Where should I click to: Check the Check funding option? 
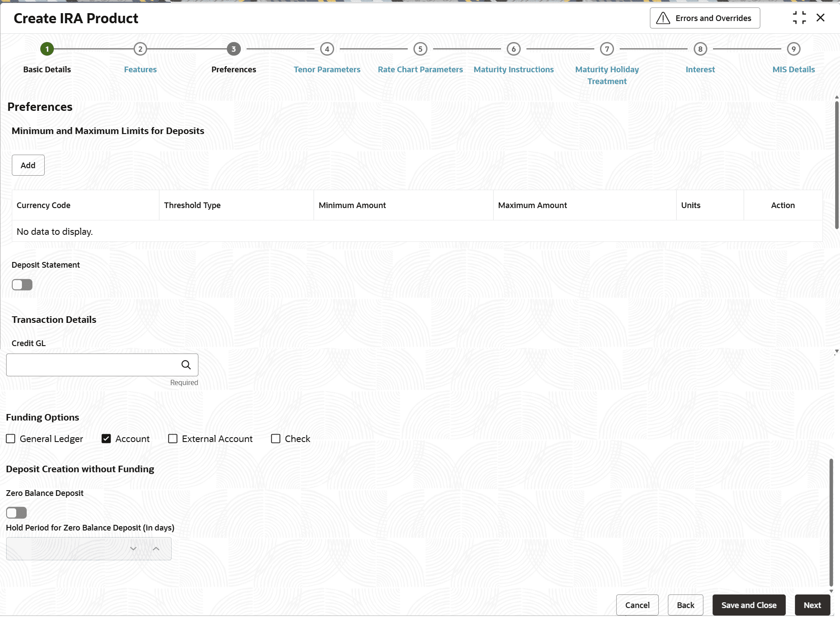point(275,439)
